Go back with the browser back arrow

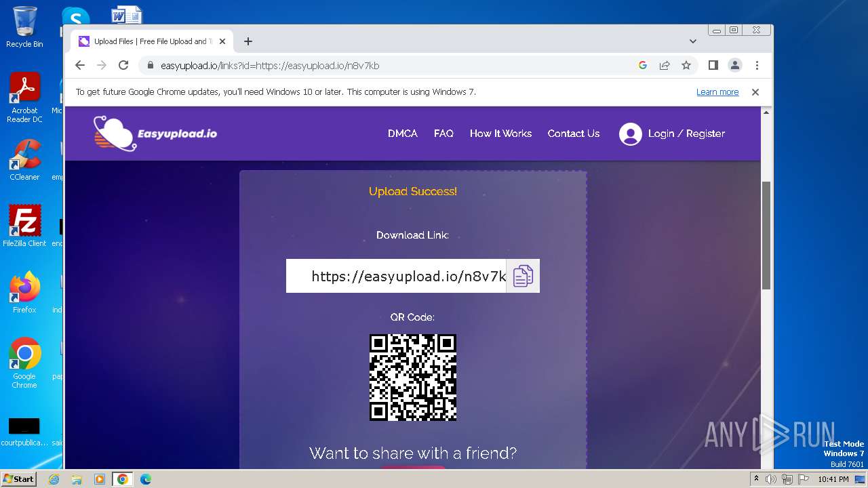[80, 65]
